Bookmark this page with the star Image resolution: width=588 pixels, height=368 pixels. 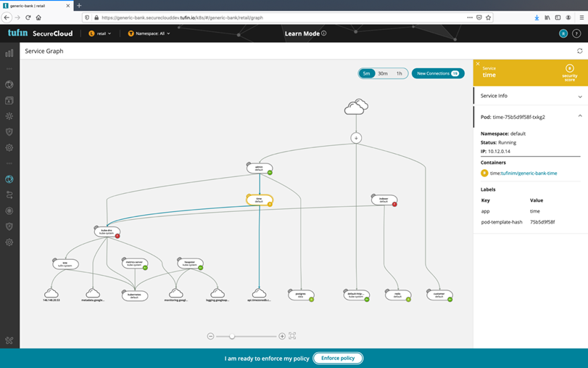[488, 17]
